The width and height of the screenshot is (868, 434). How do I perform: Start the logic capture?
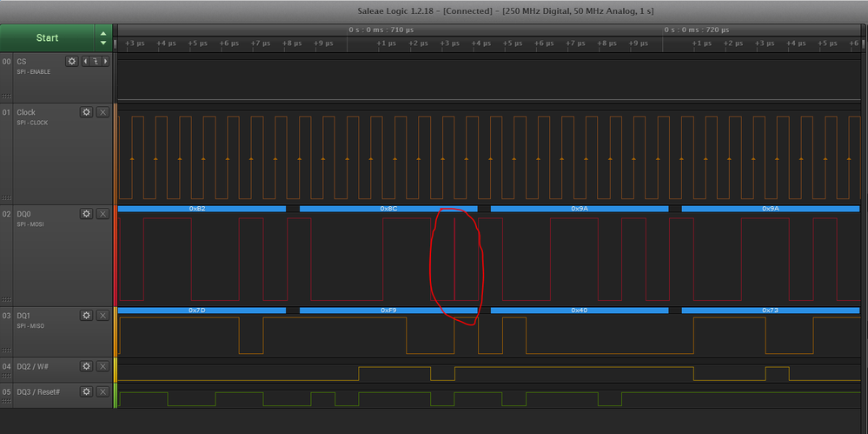47,37
